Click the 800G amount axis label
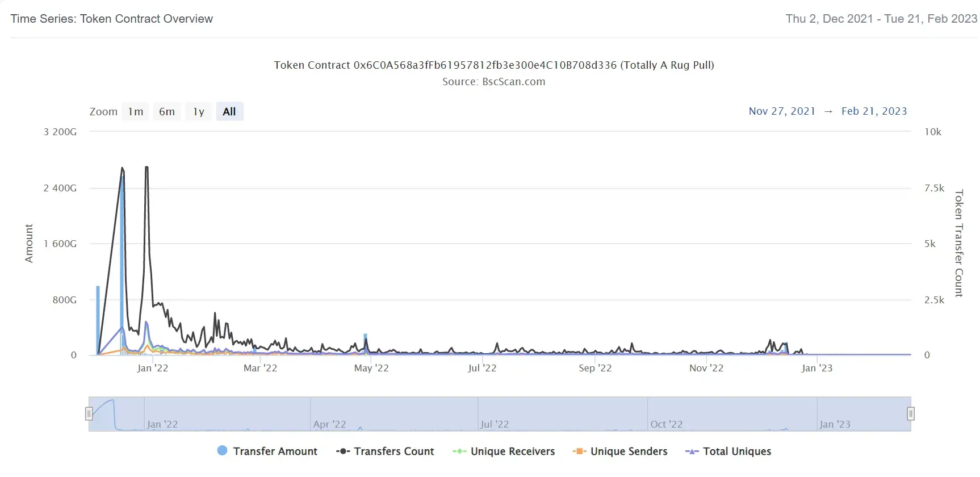The width and height of the screenshot is (980, 477). pyautogui.click(x=65, y=300)
